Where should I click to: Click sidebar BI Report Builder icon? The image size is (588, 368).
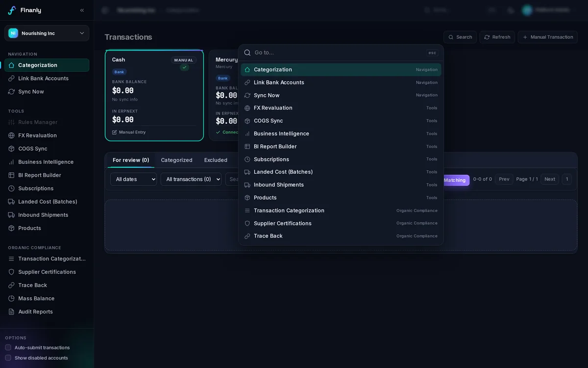(11, 175)
